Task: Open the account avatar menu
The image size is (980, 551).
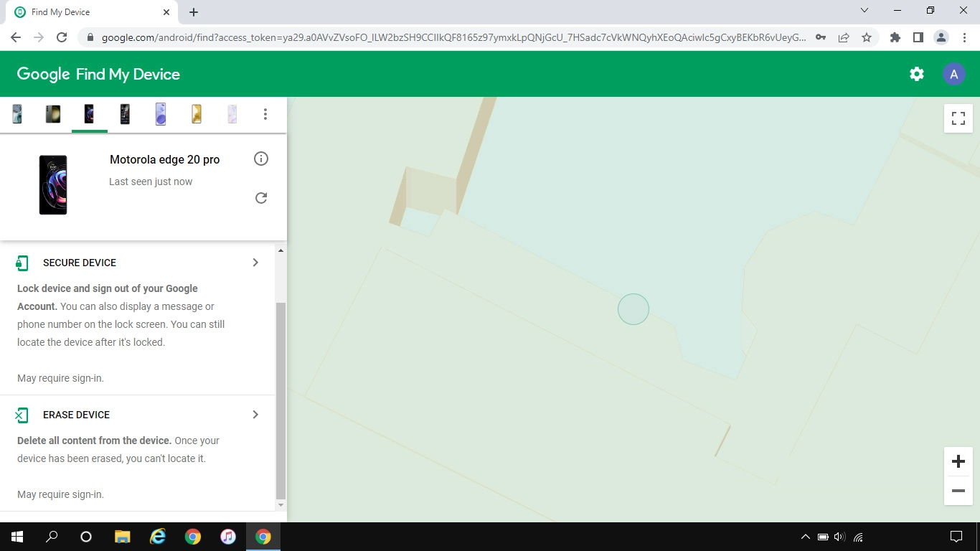Action: coord(953,74)
